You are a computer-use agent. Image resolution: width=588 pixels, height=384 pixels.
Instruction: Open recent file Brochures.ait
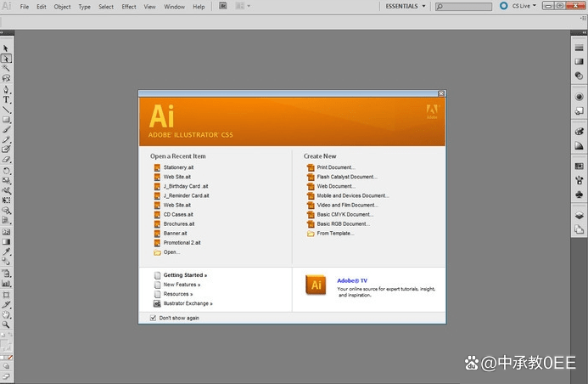pos(175,223)
